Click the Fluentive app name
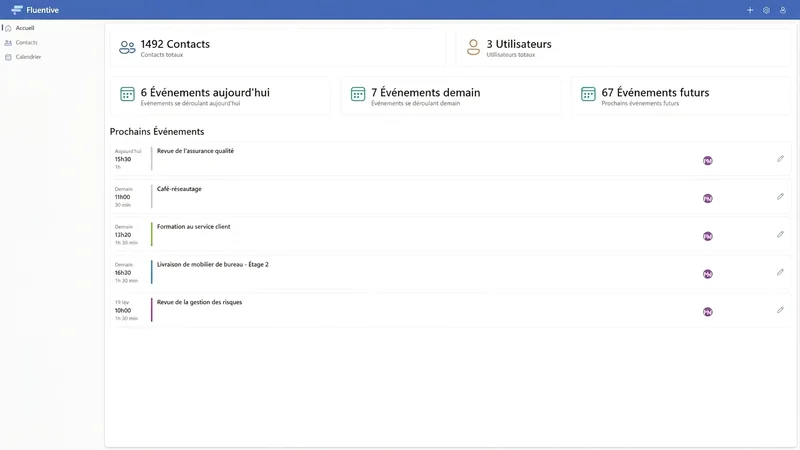 [42, 10]
